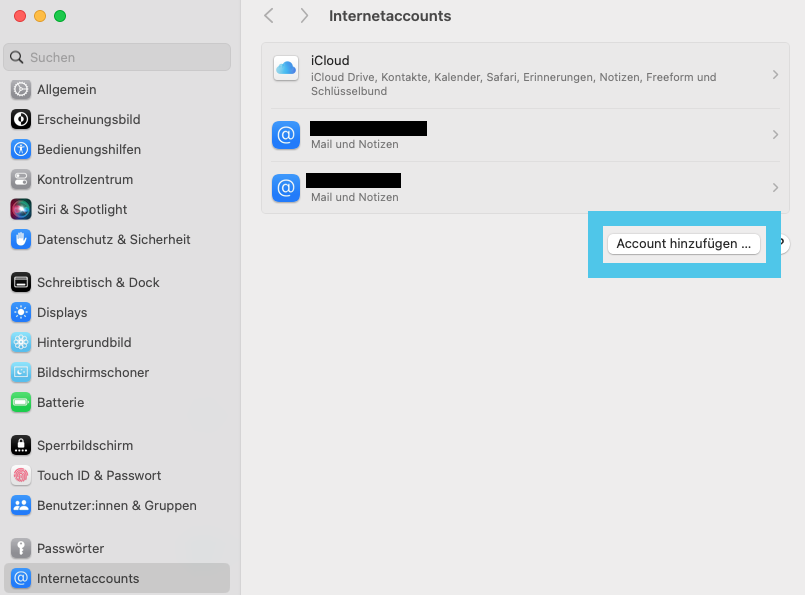Image resolution: width=805 pixels, height=595 pixels.
Task: Select the Sperrbildschirm lock icon
Action: tap(21, 445)
